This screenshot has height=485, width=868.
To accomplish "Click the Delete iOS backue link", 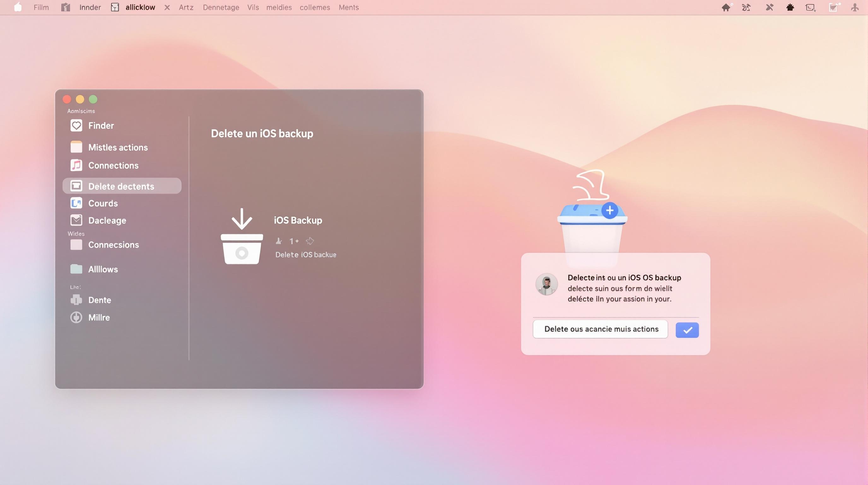I will point(306,254).
